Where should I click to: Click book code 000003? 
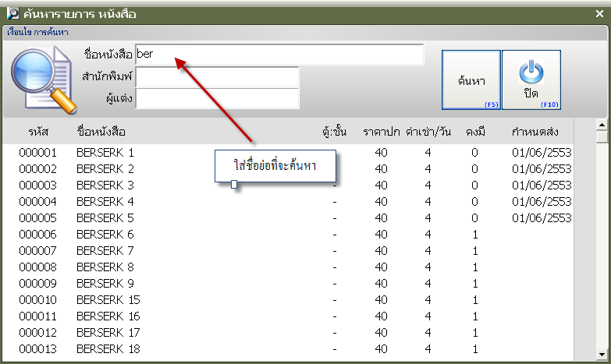[x=37, y=186]
